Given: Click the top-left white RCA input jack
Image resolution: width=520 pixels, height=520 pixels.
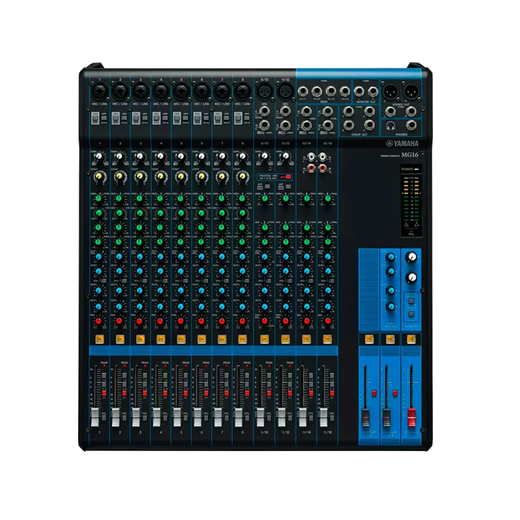Looking at the screenshot, I should click(x=311, y=156).
